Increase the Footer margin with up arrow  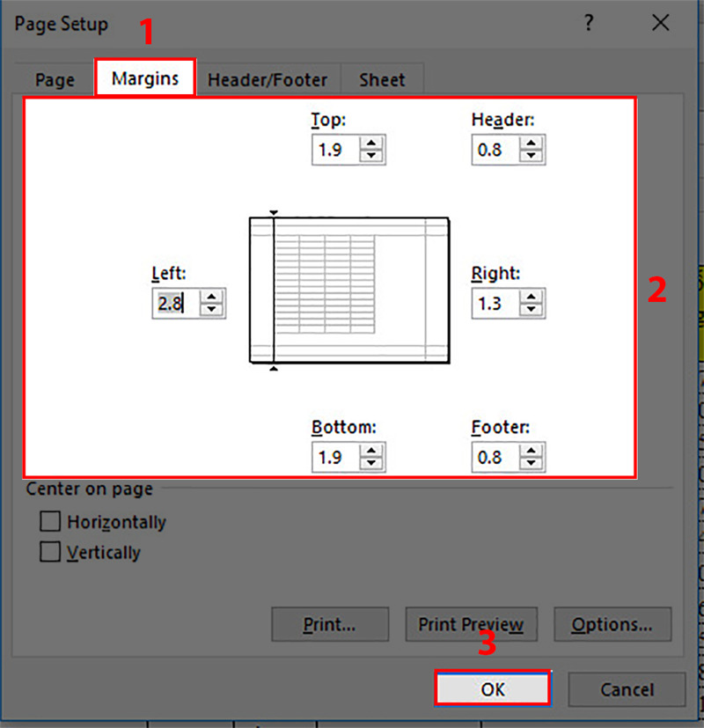coord(532,450)
